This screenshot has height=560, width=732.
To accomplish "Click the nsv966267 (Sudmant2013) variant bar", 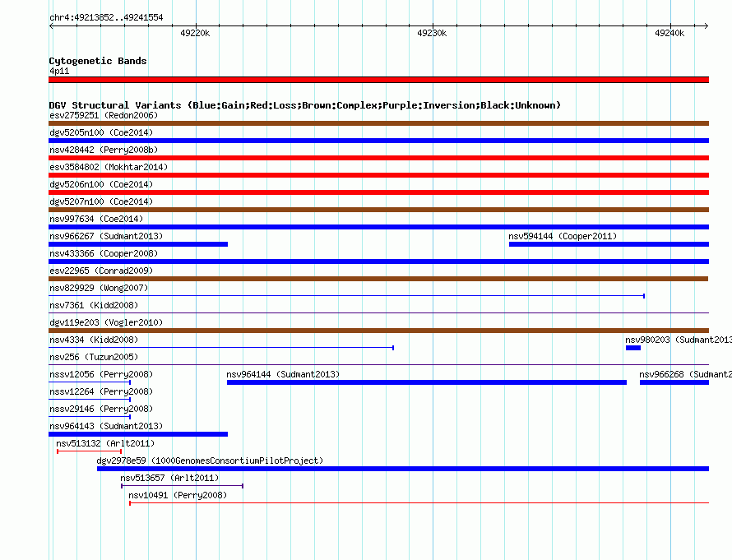I will click(138, 244).
